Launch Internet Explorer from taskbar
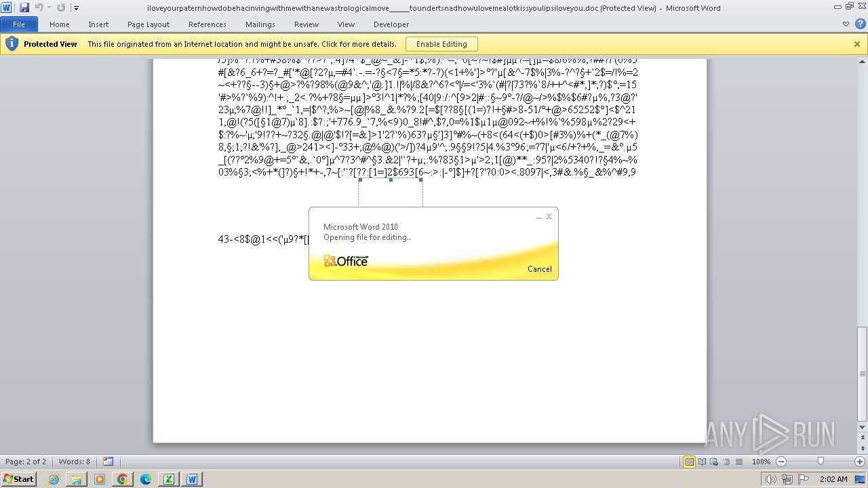Viewport: 868px width, 488px height. click(54, 479)
